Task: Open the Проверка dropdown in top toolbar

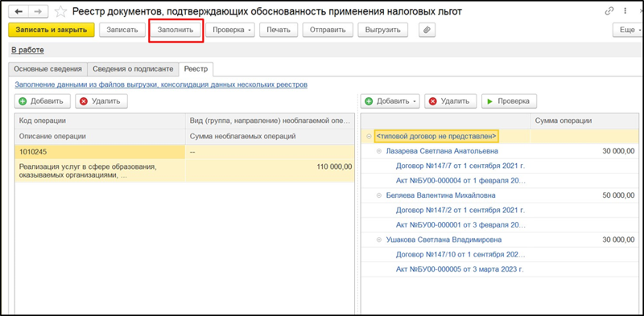Action: tap(230, 30)
